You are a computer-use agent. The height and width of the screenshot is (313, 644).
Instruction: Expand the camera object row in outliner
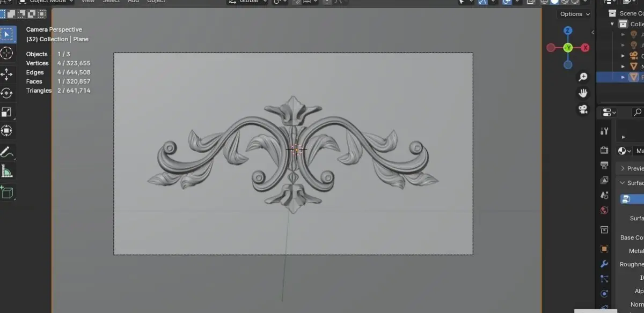[x=623, y=56]
